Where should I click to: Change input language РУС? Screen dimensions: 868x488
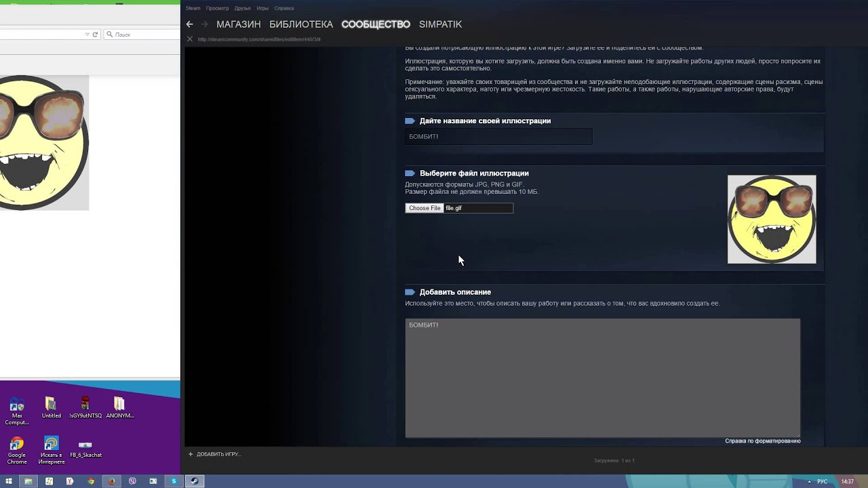(x=823, y=481)
